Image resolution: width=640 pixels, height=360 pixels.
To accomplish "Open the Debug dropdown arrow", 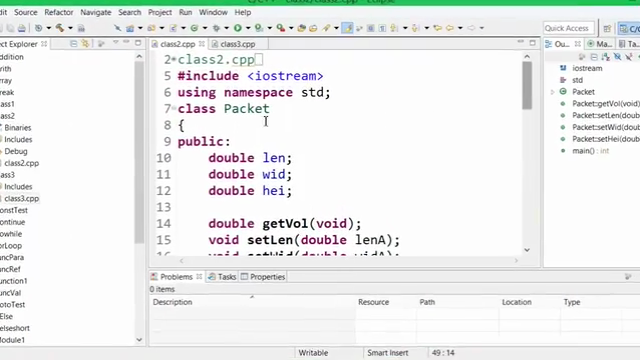I will pos(226,28).
